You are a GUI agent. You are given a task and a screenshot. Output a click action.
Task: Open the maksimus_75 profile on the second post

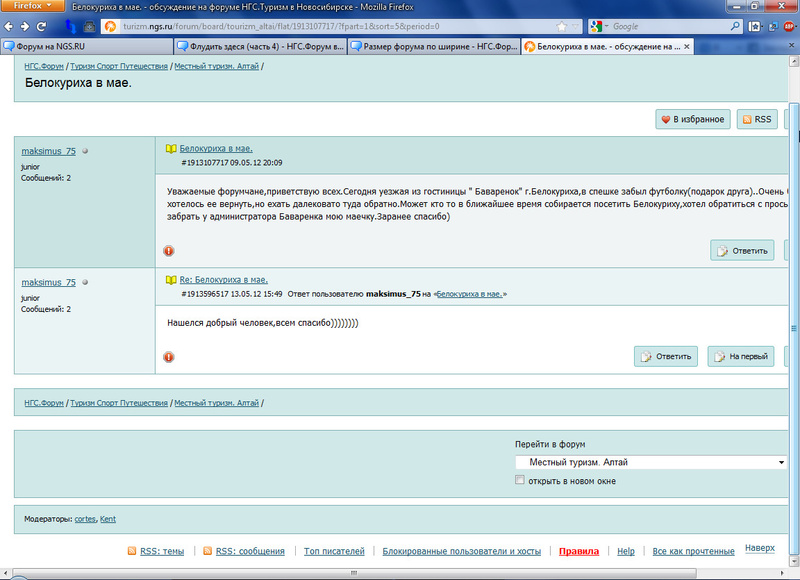pyautogui.click(x=48, y=282)
